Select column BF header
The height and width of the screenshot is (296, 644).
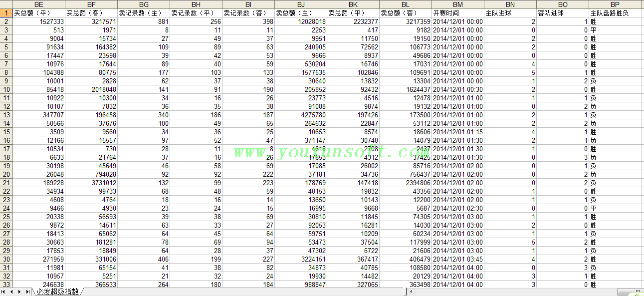[x=91, y=4]
